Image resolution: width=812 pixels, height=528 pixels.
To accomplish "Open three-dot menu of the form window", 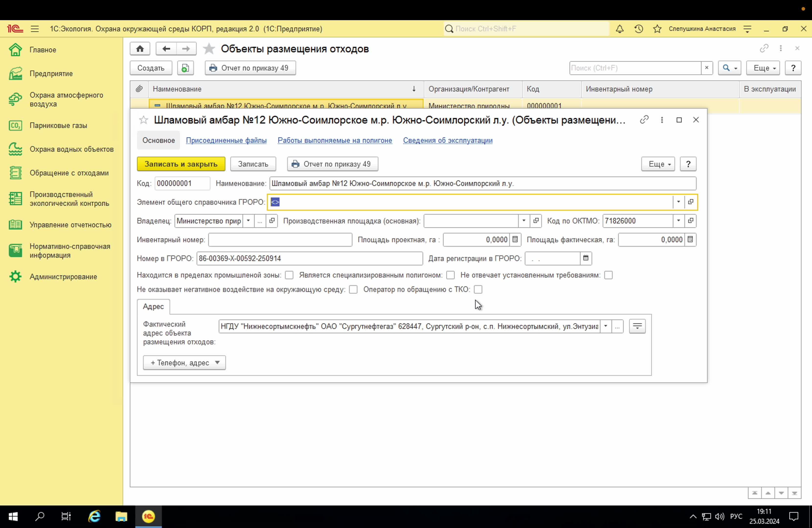I will coord(662,120).
